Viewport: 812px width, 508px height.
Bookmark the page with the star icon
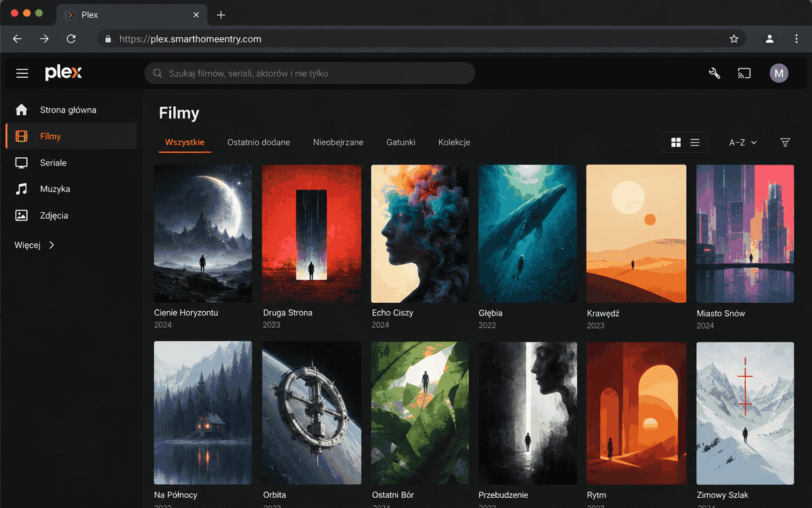tap(734, 39)
